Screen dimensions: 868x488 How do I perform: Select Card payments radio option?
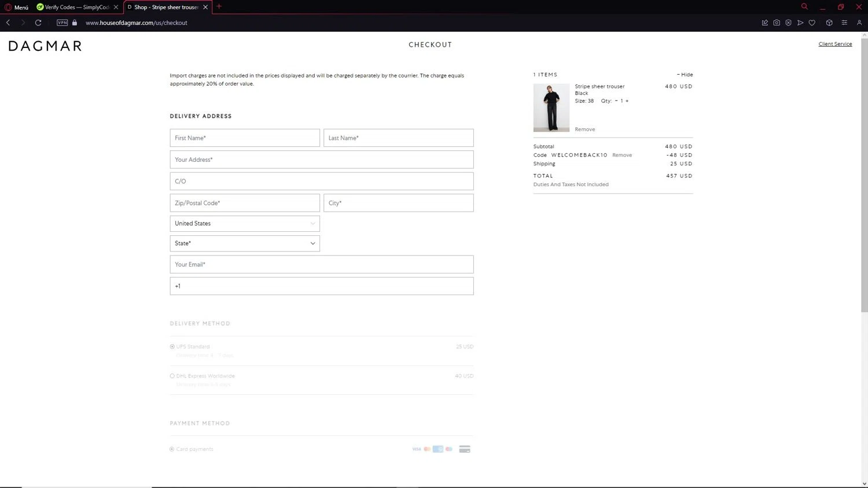tap(172, 449)
